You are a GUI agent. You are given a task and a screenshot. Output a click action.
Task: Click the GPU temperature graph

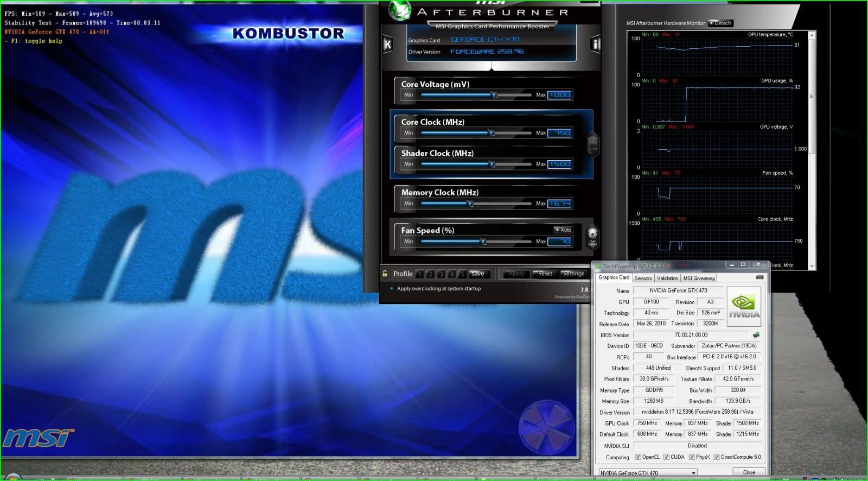tap(717, 56)
